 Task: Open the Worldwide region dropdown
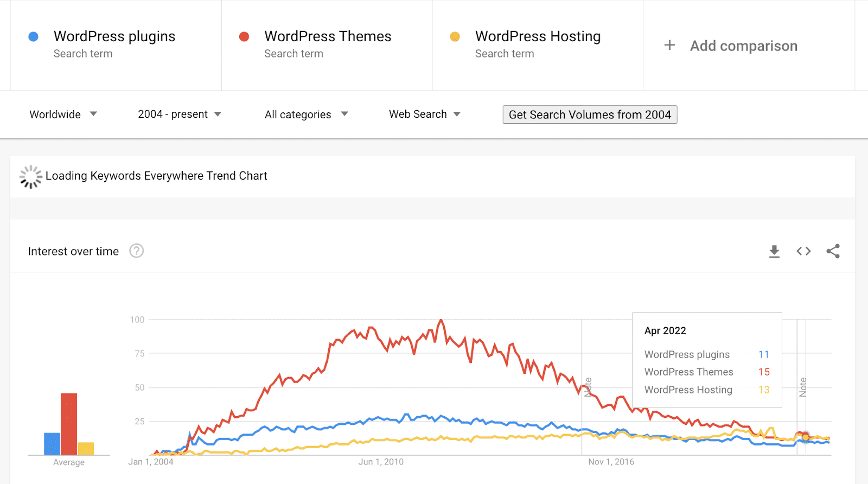click(x=62, y=114)
